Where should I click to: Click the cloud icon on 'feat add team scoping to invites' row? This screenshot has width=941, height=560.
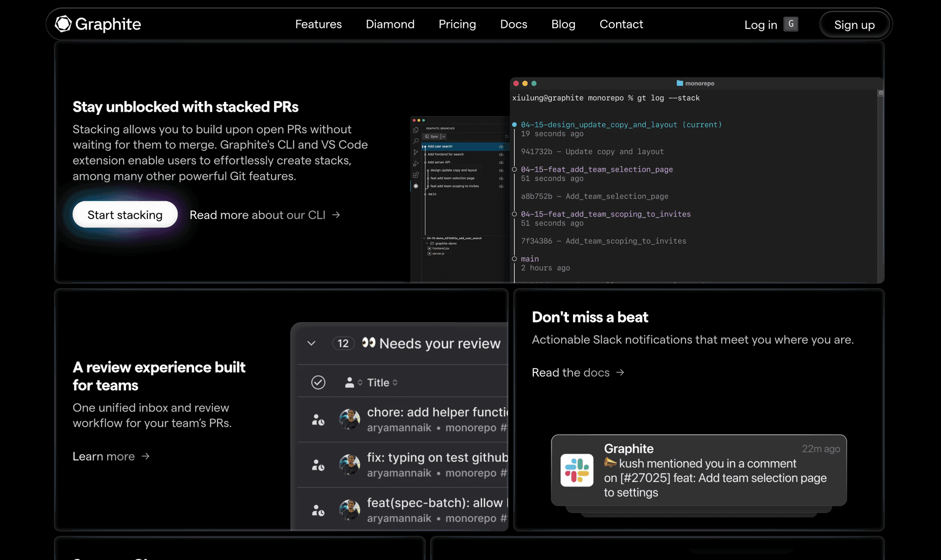(x=501, y=186)
